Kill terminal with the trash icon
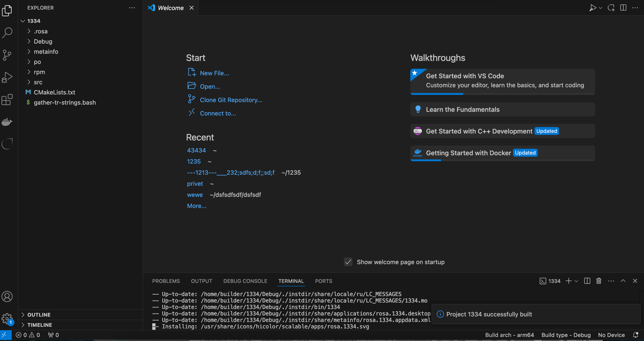 (x=599, y=281)
